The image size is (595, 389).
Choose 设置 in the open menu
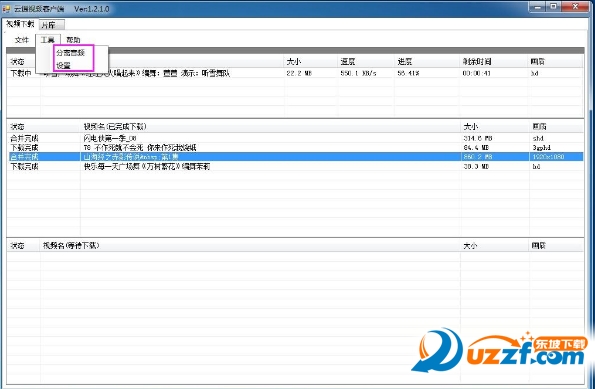[x=63, y=65]
